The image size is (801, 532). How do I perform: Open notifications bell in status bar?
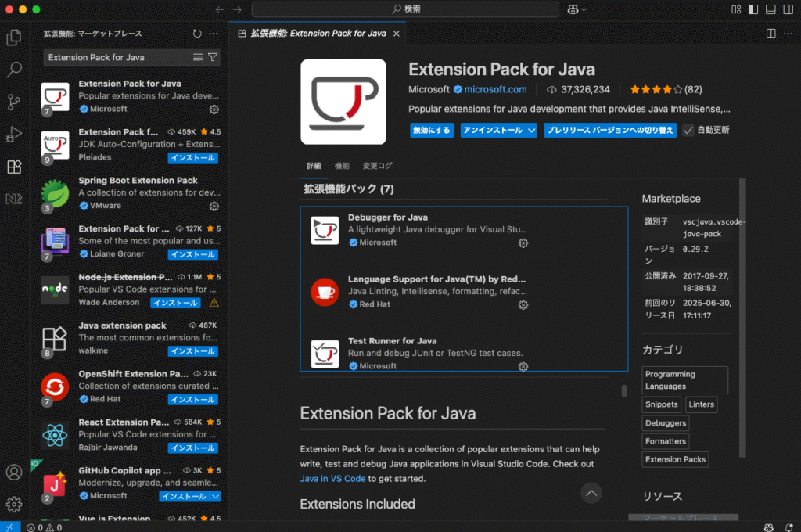(x=789, y=527)
